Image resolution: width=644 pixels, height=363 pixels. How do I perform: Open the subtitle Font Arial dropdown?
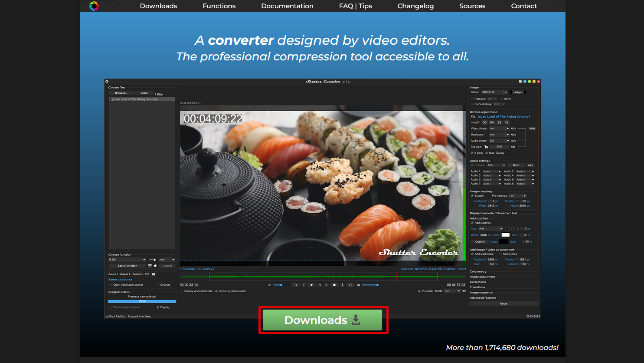pos(491,229)
